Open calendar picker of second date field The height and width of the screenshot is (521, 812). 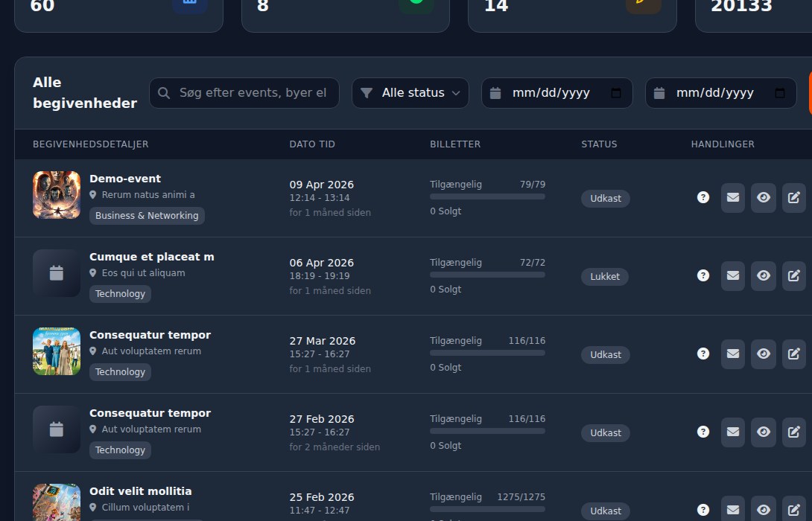pos(779,93)
